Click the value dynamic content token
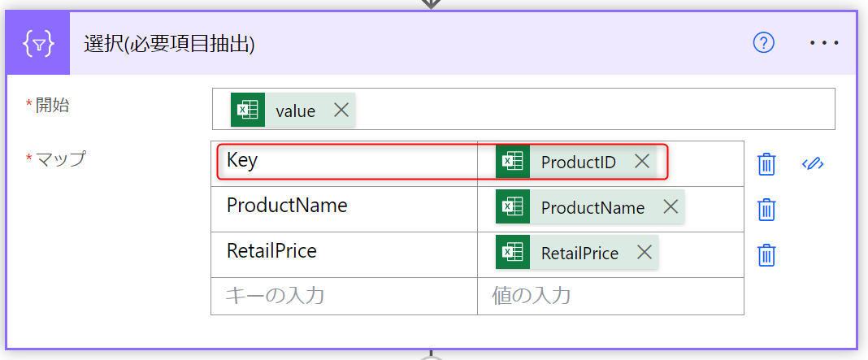868x360 pixels. (295, 111)
